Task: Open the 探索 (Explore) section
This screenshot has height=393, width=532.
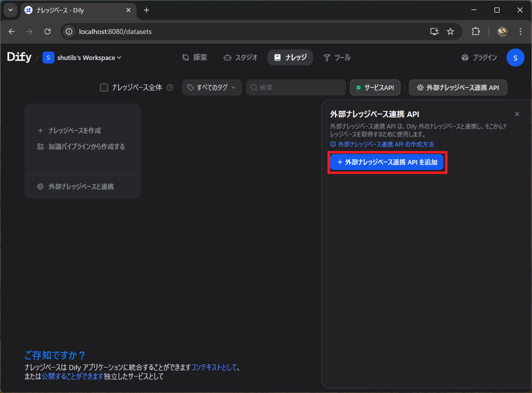Action: click(195, 57)
